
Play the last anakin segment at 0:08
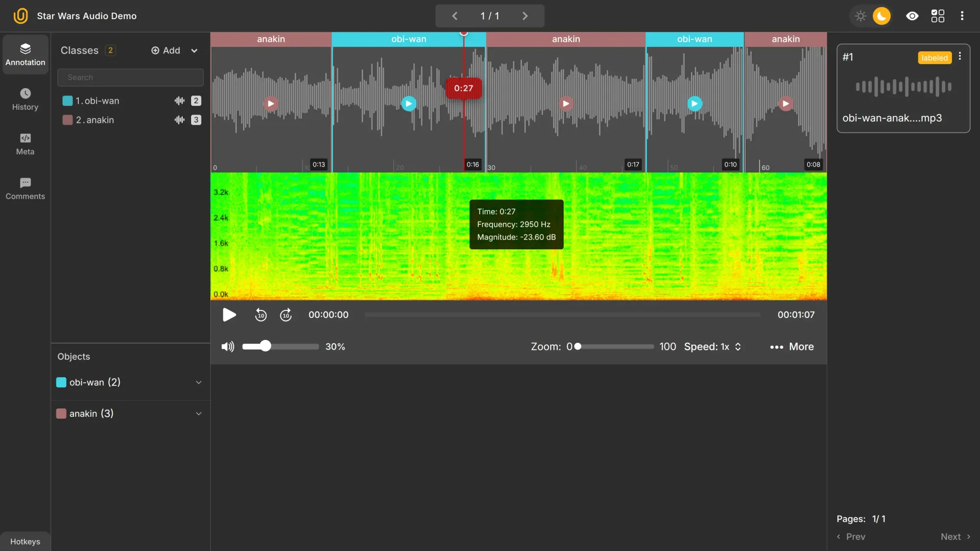[x=785, y=103]
